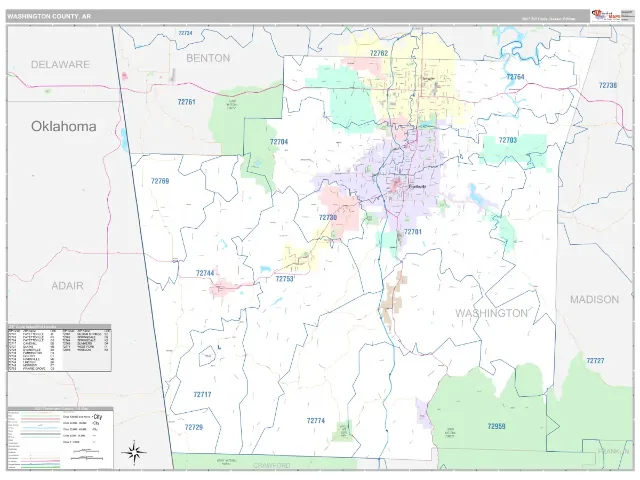Select the 72769 ZIP code label
640x480 pixels.
pyautogui.click(x=160, y=181)
